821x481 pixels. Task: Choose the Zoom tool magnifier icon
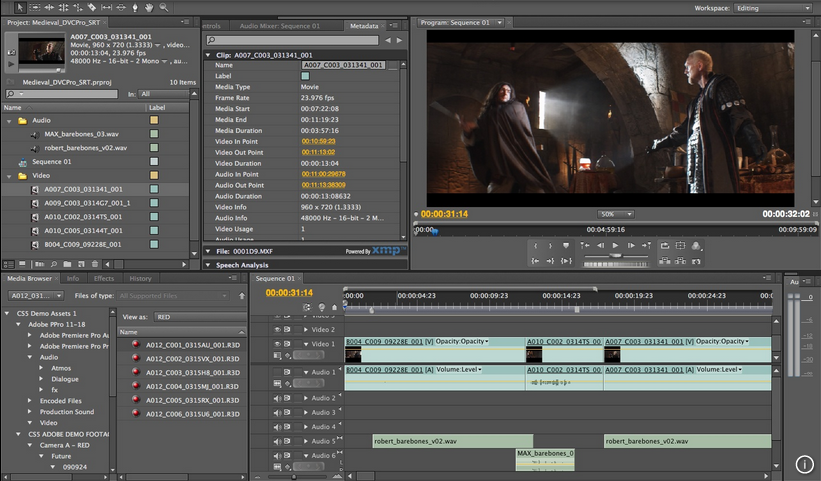click(161, 7)
